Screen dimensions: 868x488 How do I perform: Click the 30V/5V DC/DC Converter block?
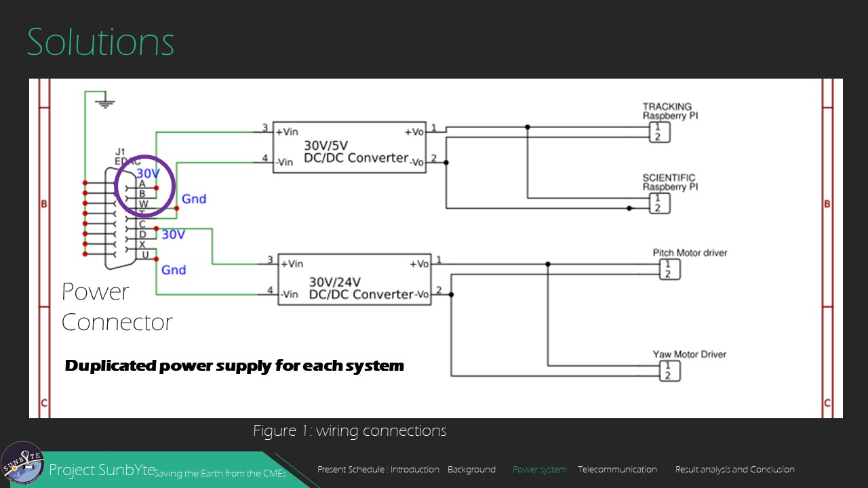coord(349,148)
